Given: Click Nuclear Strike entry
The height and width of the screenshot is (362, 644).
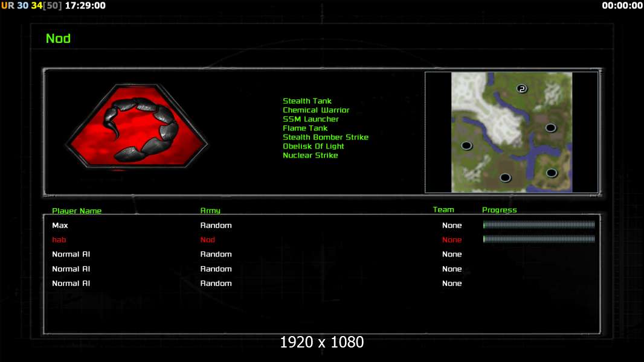Looking at the screenshot, I should [x=310, y=155].
